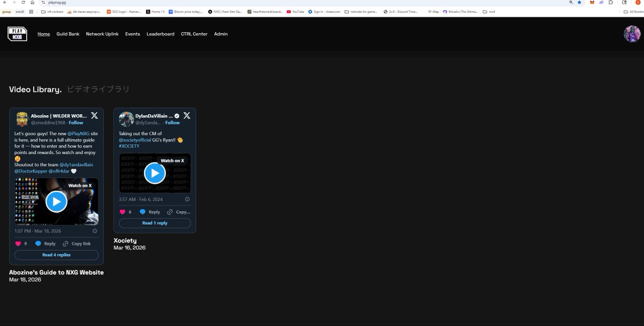This screenshot has height=326, width=644.
Task: Open the YouTube bookmark
Action: click(295, 11)
